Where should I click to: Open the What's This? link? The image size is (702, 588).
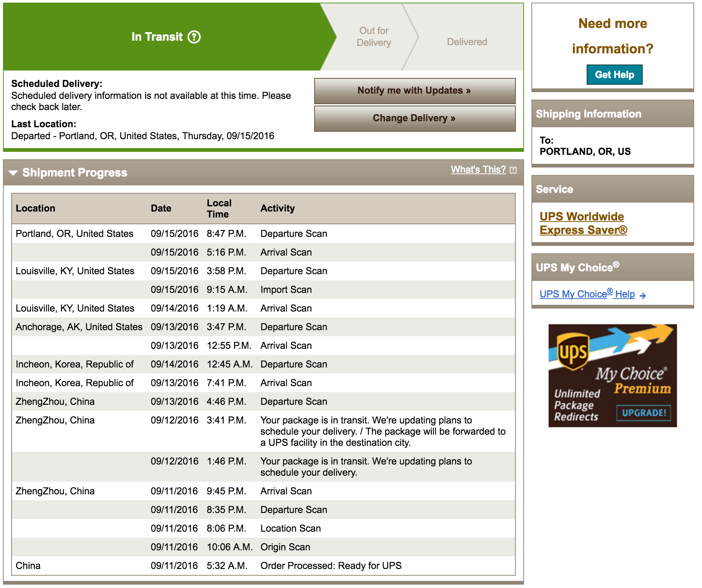[x=478, y=169]
